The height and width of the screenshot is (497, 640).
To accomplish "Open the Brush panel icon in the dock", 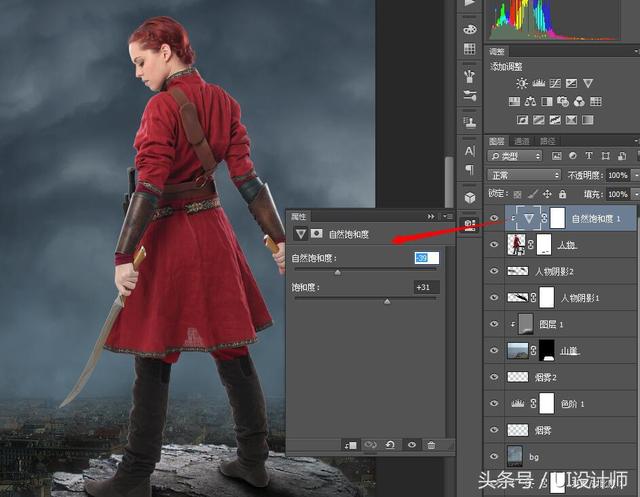I will coord(470,96).
